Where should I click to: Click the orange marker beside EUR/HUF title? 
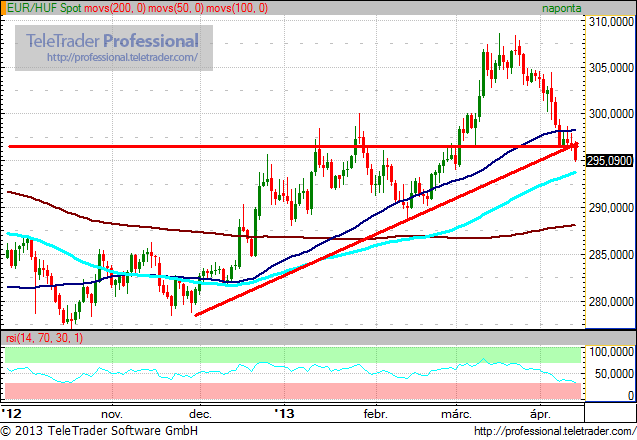tap(4, 8)
